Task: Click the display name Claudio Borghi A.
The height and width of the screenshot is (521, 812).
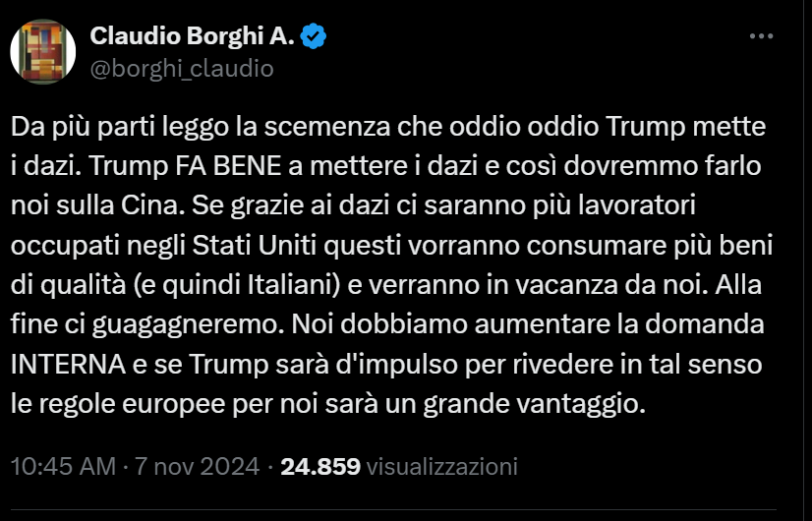Action: click(x=193, y=37)
